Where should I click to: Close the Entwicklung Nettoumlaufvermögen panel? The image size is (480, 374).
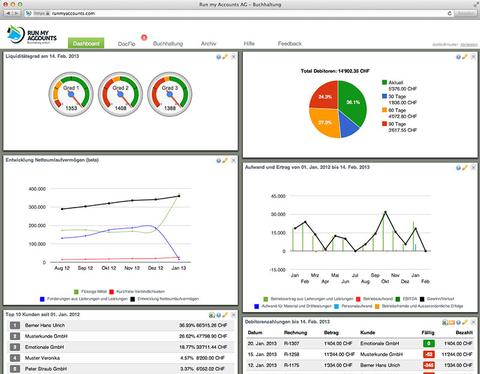(233, 161)
